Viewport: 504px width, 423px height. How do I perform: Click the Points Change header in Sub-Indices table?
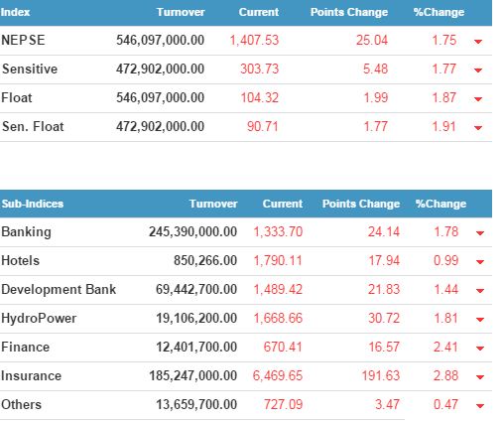pos(361,204)
